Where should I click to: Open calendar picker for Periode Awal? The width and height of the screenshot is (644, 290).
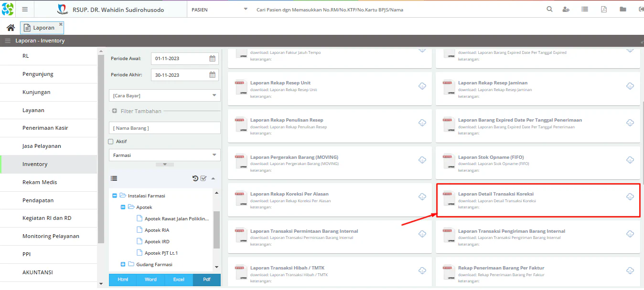coord(212,59)
